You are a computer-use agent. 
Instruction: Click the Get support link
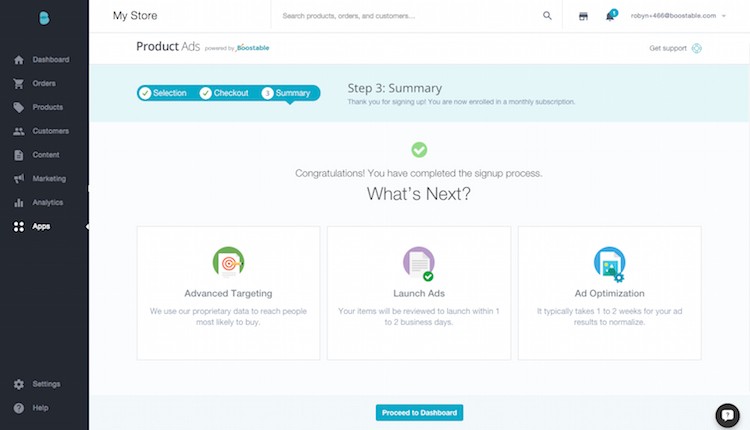click(668, 48)
